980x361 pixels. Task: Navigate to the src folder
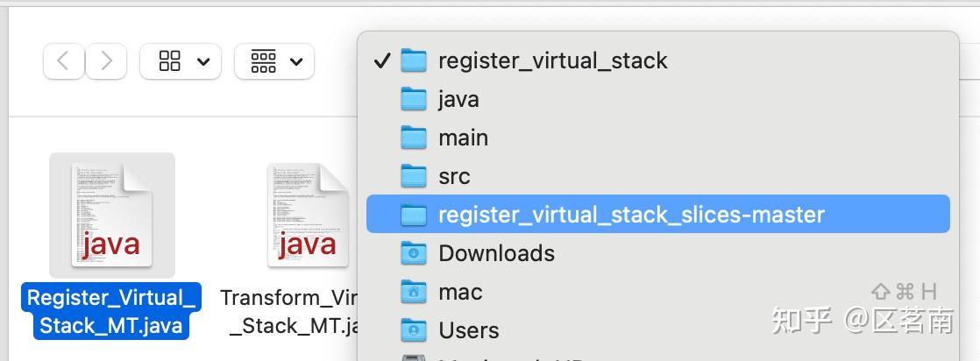pos(454,176)
